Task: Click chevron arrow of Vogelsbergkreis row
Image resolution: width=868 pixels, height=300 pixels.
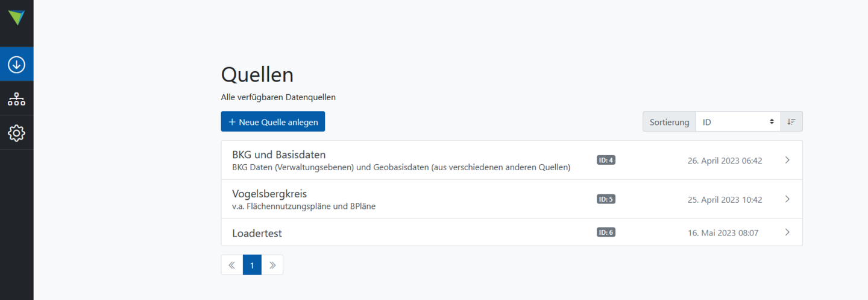Action: pos(787,199)
